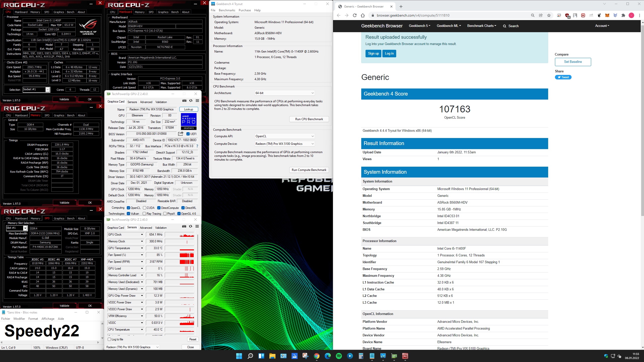The image size is (644, 362).
Task: Expand GPU Clock sensor dropdown
Action: pos(142,235)
